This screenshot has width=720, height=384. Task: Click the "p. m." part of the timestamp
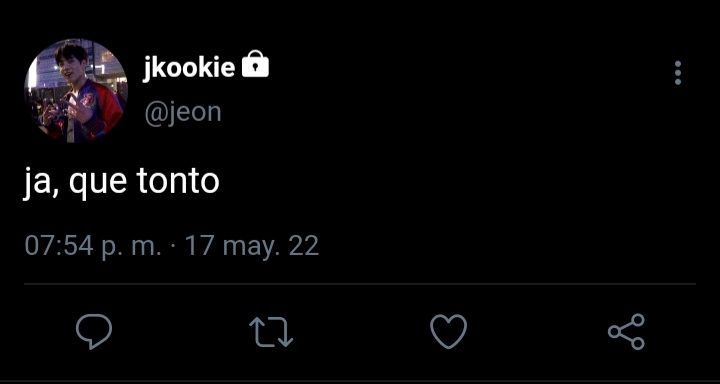point(131,248)
